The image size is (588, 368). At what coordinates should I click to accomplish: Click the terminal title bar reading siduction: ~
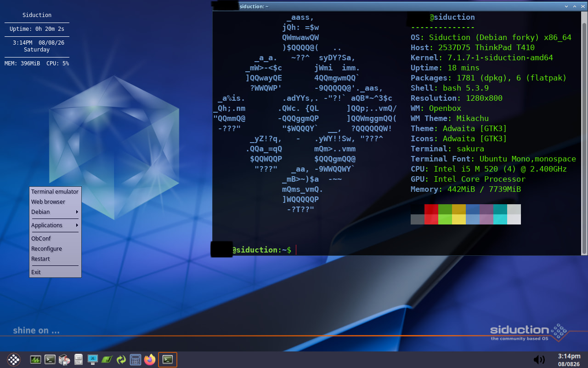[254, 6]
